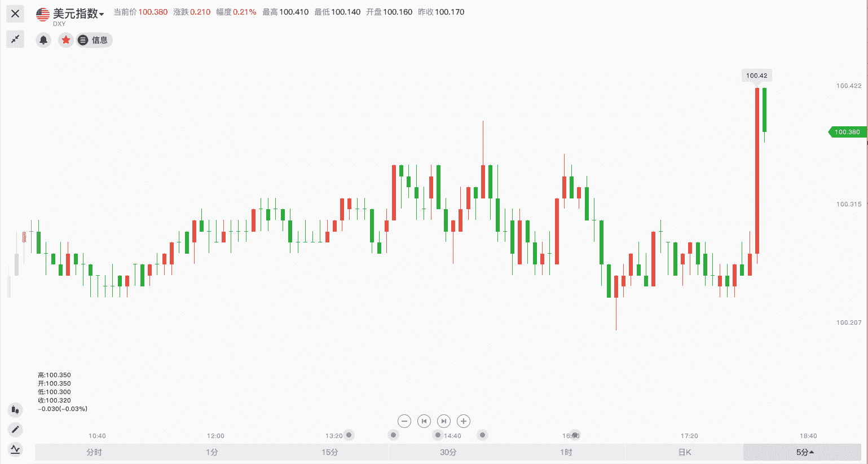Click the 高:100.350 readout

coord(54,375)
